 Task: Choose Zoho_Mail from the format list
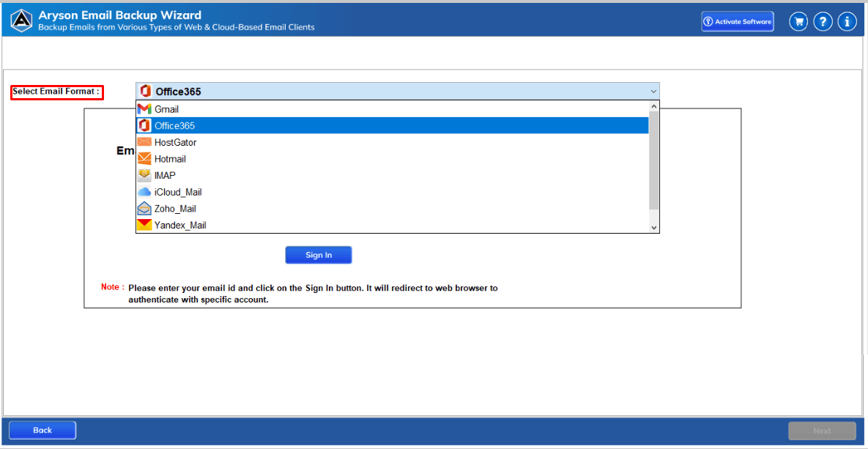393,209
